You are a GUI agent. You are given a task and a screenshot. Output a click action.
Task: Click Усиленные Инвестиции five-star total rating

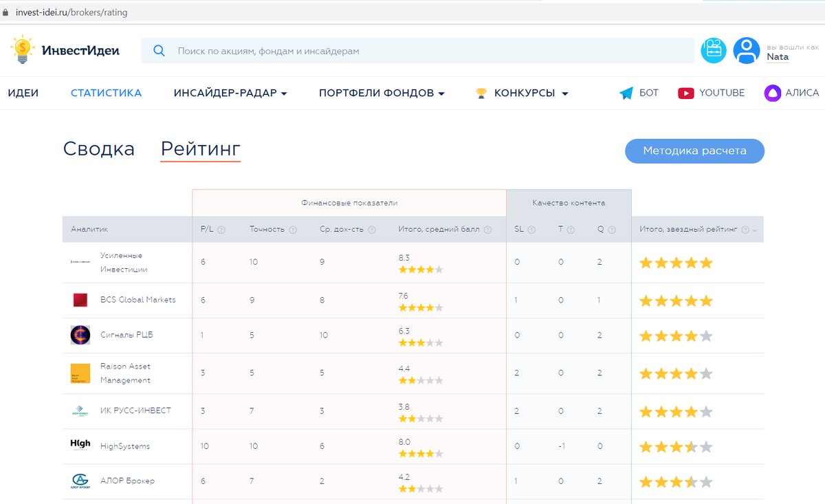[x=676, y=263]
